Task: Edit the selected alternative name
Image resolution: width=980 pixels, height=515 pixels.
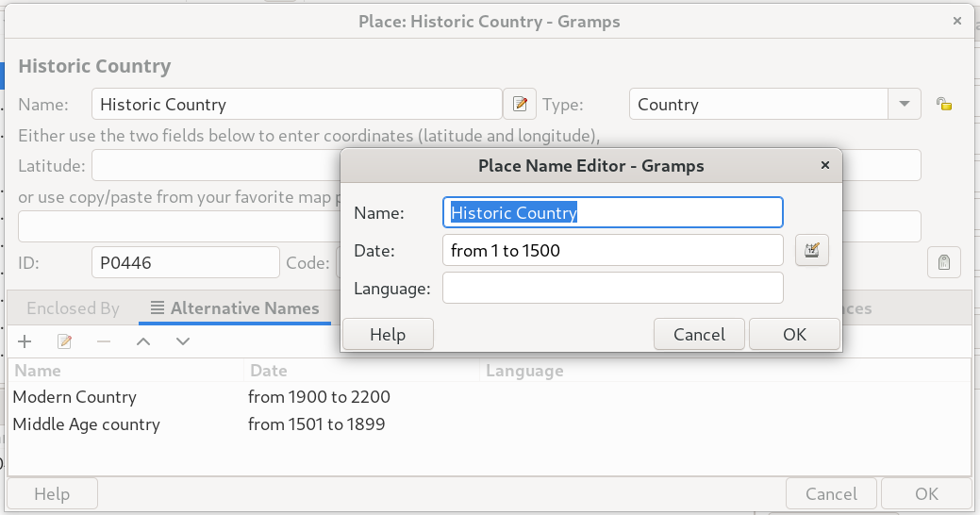Action: [x=65, y=341]
